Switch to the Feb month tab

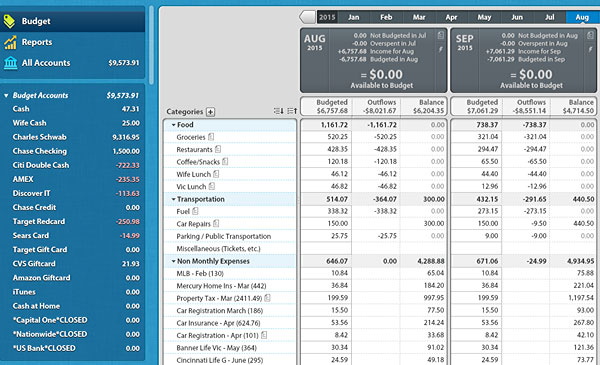tap(386, 17)
